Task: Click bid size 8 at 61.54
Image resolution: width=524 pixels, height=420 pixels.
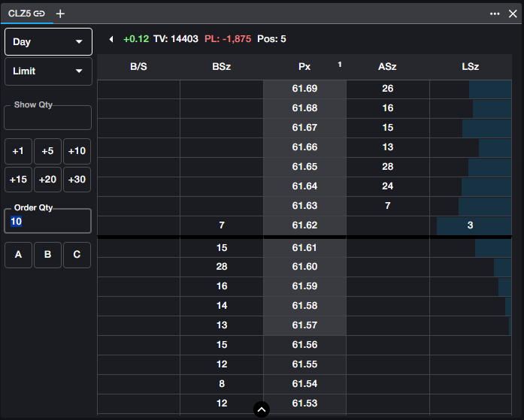Action: tap(222, 384)
